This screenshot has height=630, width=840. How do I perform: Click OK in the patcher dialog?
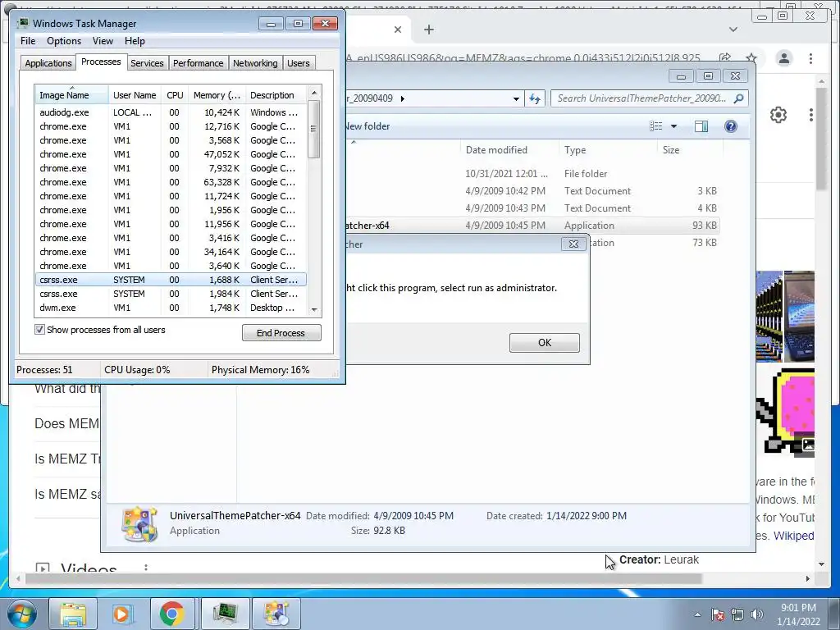[545, 343]
